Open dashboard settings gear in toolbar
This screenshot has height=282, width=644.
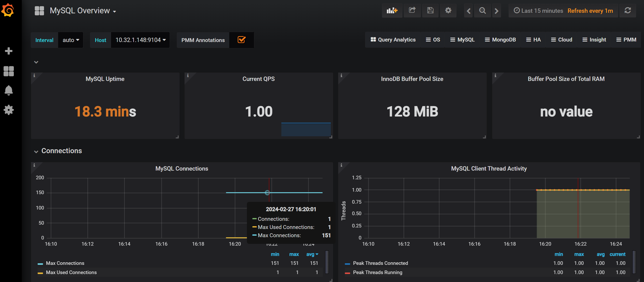coord(448,11)
